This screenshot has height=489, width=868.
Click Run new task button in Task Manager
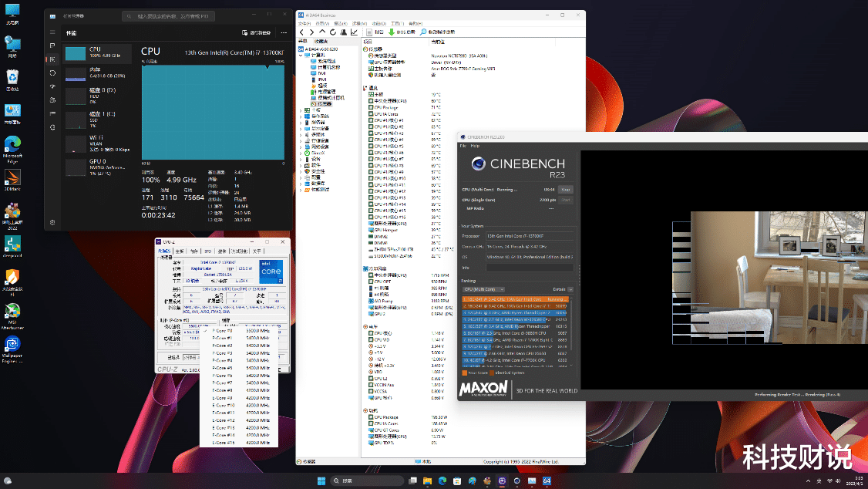tap(256, 32)
